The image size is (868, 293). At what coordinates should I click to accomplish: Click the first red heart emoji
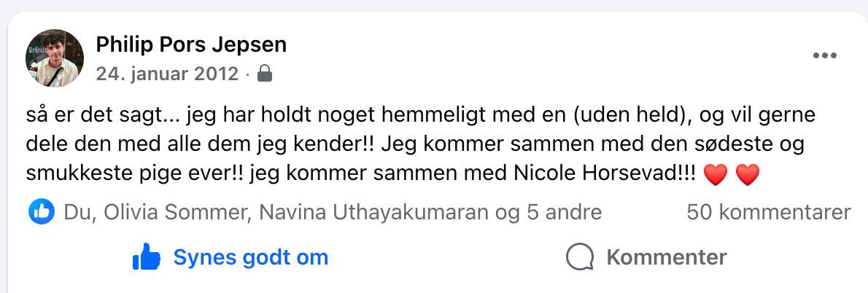click(716, 175)
